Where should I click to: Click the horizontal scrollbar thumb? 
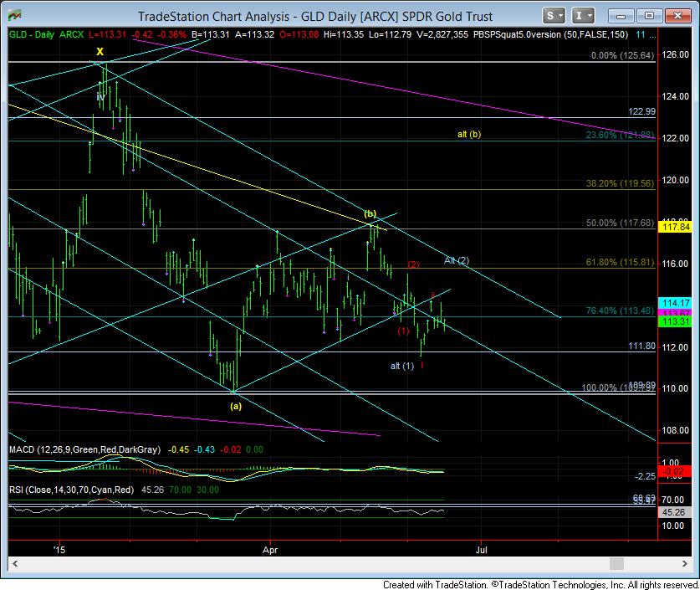click(x=616, y=563)
